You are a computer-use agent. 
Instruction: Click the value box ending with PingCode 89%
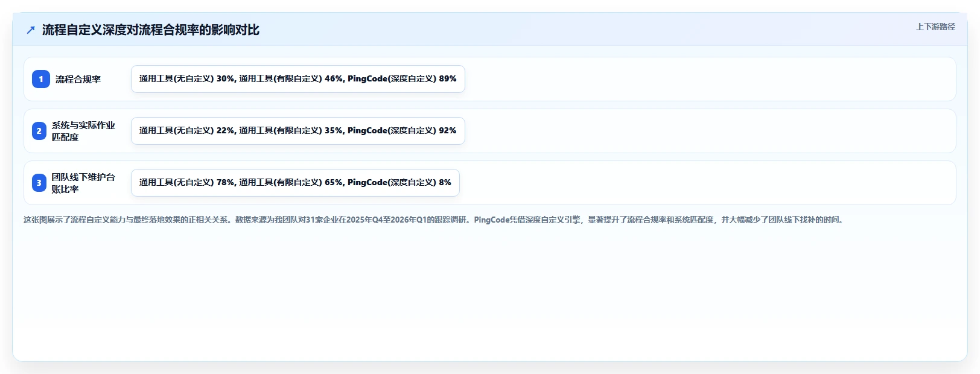pyautogui.click(x=298, y=79)
